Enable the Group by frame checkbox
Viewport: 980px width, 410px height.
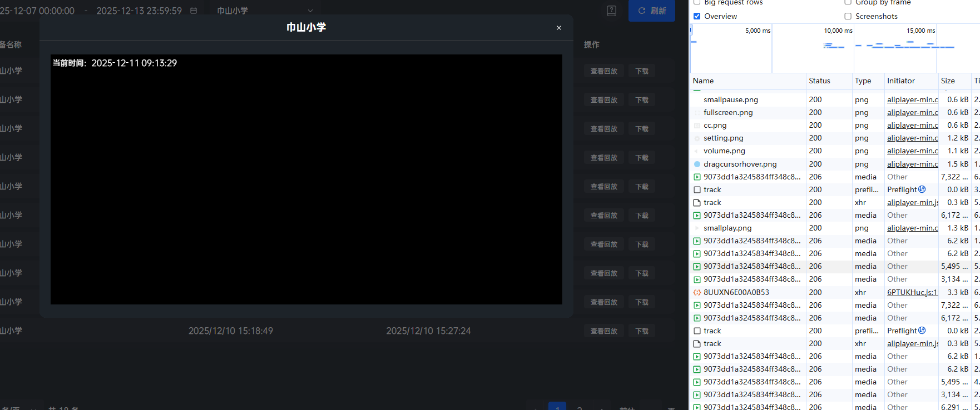848,2
